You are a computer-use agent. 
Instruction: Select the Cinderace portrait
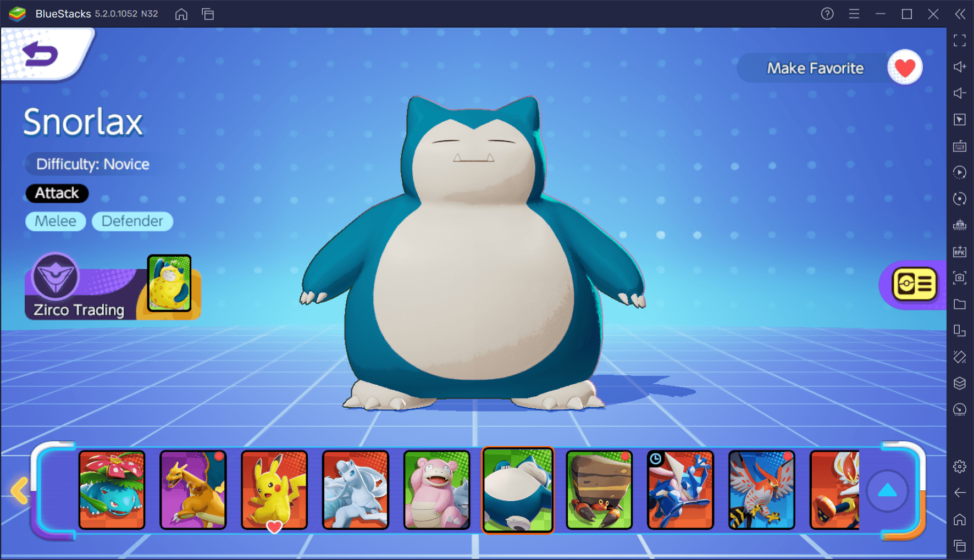[x=834, y=490]
